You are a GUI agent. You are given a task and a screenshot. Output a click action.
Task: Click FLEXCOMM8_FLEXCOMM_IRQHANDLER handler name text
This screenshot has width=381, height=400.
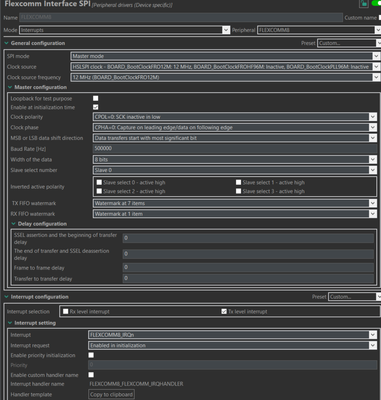point(136,384)
